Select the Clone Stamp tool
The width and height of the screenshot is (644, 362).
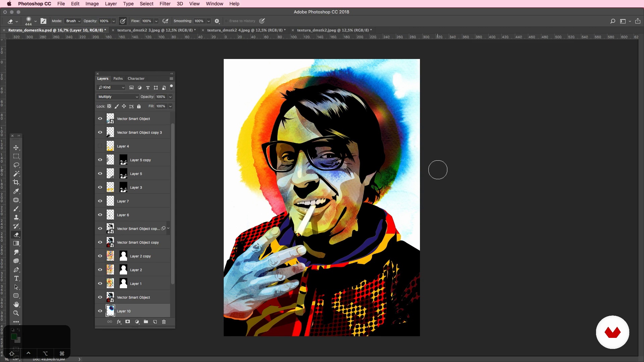(x=16, y=217)
